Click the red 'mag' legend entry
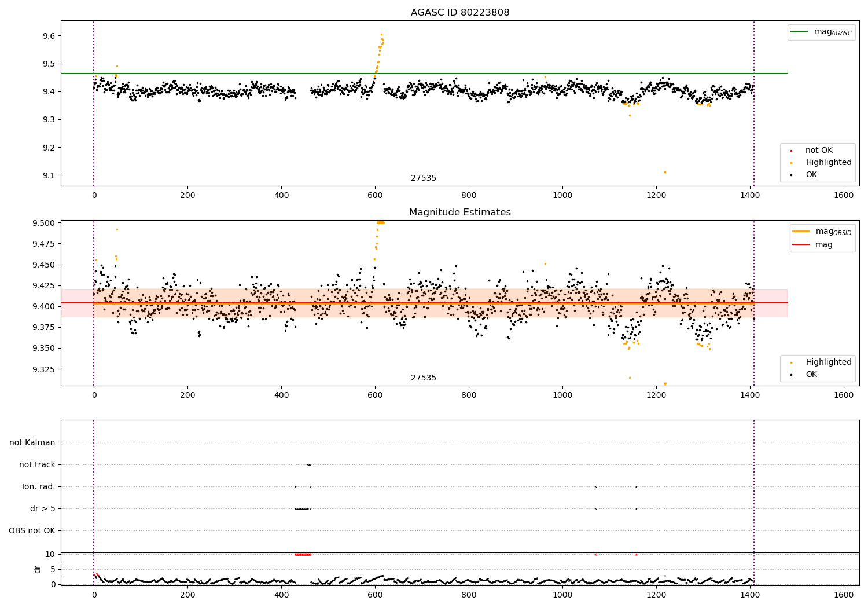This screenshot has width=868, height=608. tap(812, 245)
